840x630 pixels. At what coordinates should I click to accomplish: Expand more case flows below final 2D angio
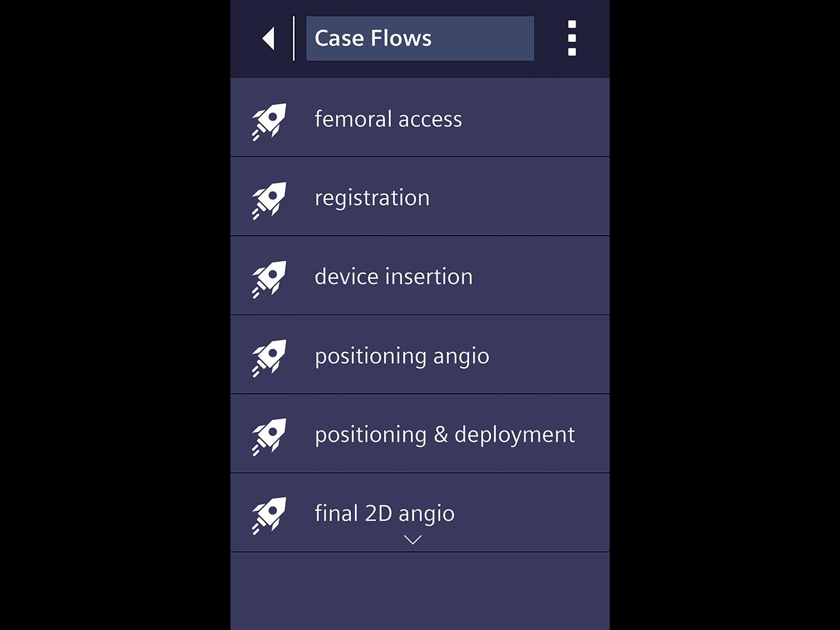[412, 539]
